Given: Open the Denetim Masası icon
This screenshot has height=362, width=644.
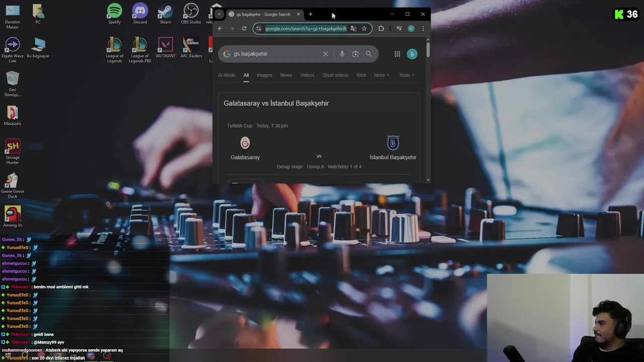Looking at the screenshot, I should click(x=13, y=17).
